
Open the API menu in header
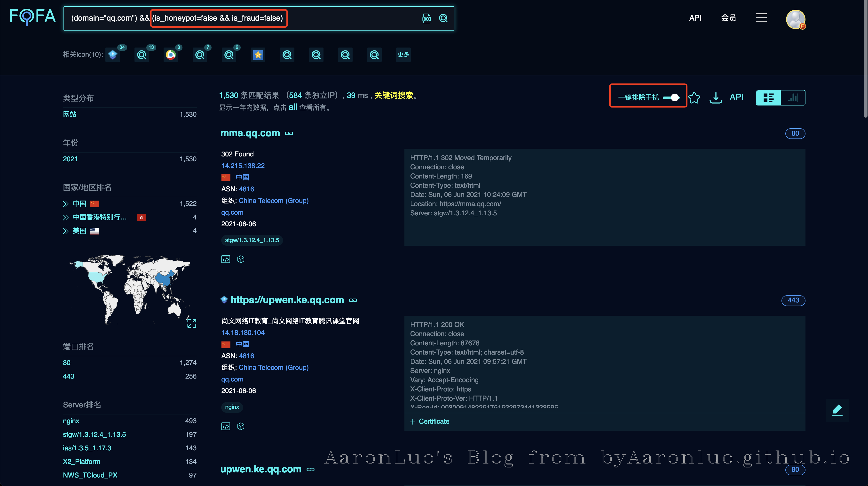click(x=695, y=18)
